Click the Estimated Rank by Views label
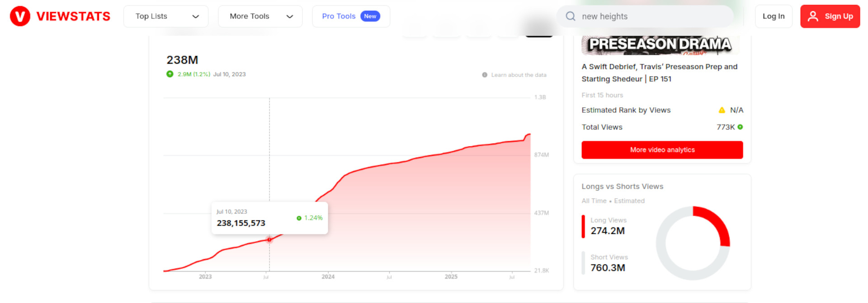Screen dimensions: 868x303 (x=626, y=110)
